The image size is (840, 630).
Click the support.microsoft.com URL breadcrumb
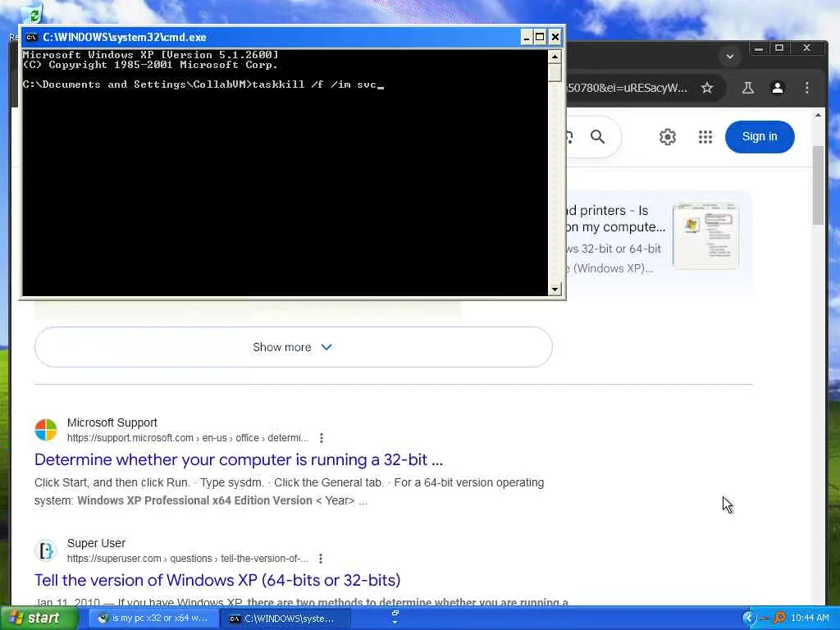[x=188, y=438]
